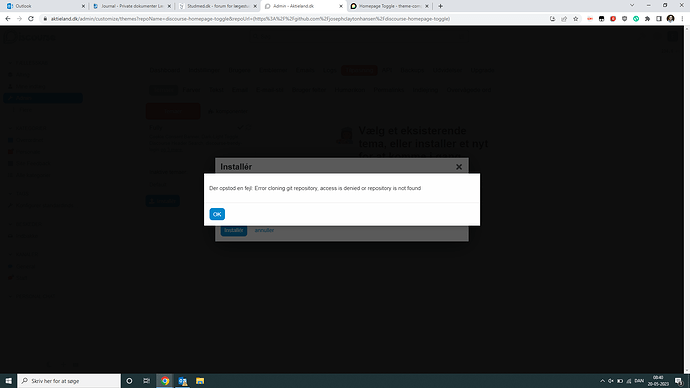
Task: Bookmark this page with the star
Action: click(576, 19)
